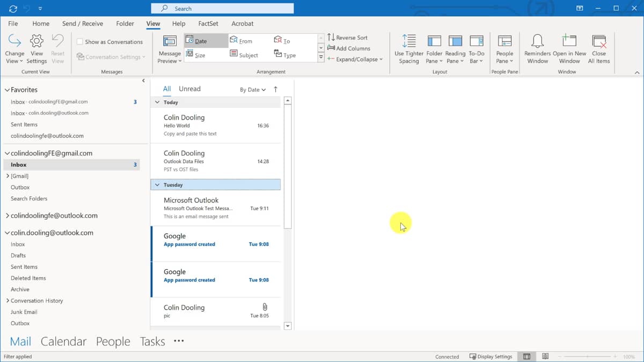Open the Folder Pane options
The image size is (644, 362).
(434, 49)
